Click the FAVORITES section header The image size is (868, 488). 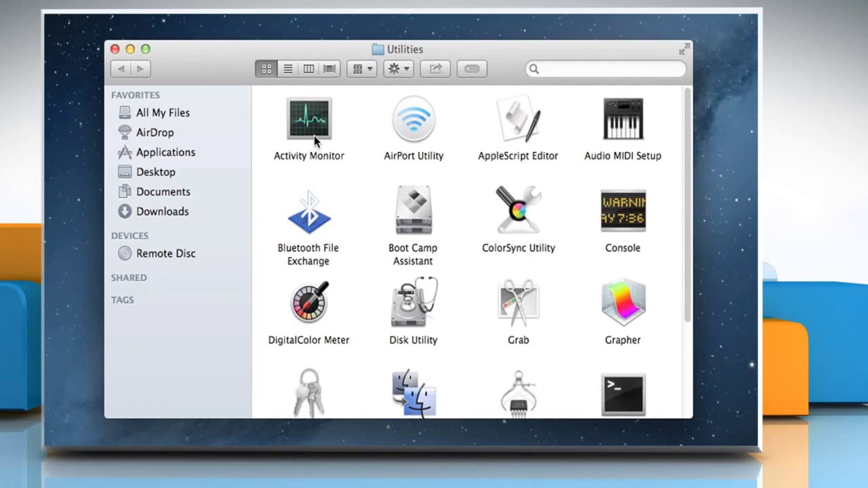136,95
